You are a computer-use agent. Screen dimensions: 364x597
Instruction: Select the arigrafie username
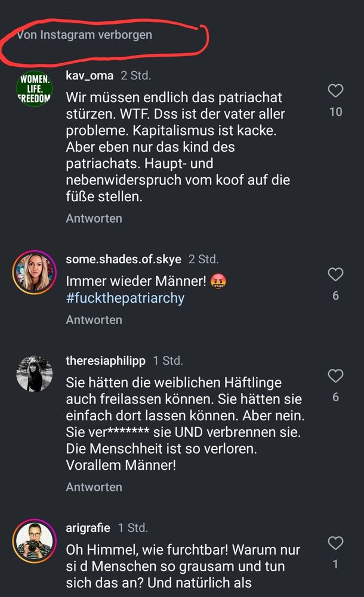coord(88,528)
